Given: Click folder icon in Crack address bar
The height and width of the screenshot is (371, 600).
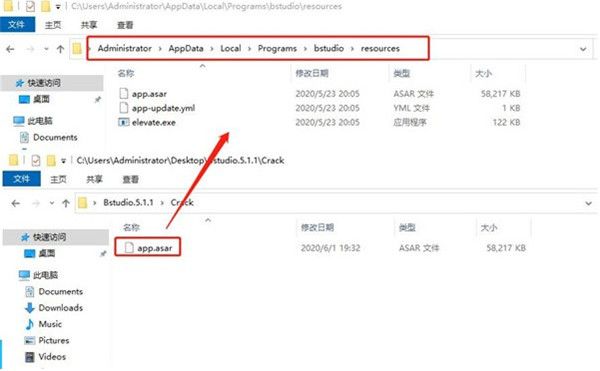Looking at the screenshot, I should [82, 203].
